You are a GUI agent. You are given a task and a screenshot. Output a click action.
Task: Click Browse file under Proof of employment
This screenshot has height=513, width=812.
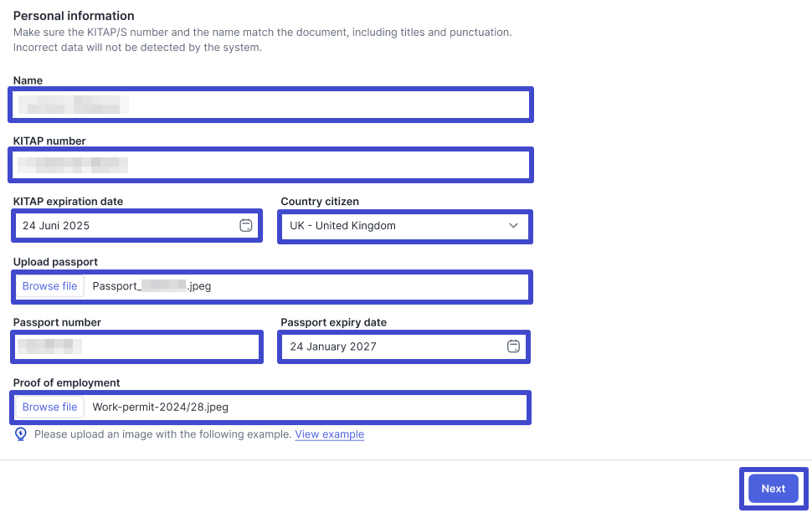click(49, 407)
